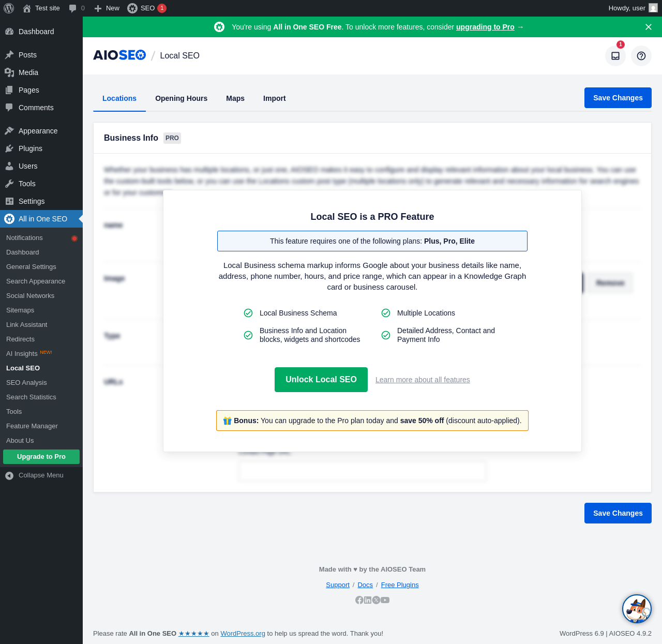Open the Howdy, user account menu
Image resolution: width=662 pixels, height=644 pixels.
click(633, 8)
